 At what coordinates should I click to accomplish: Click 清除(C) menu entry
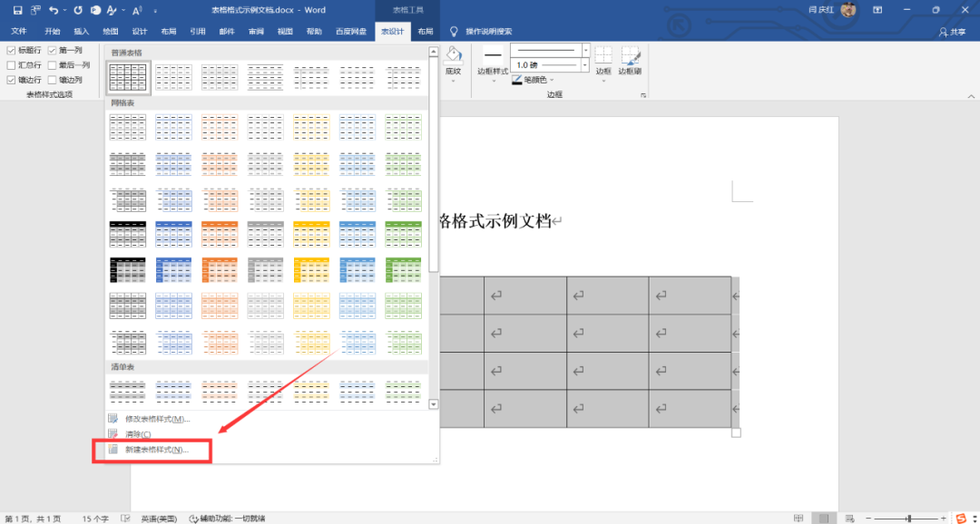138,434
